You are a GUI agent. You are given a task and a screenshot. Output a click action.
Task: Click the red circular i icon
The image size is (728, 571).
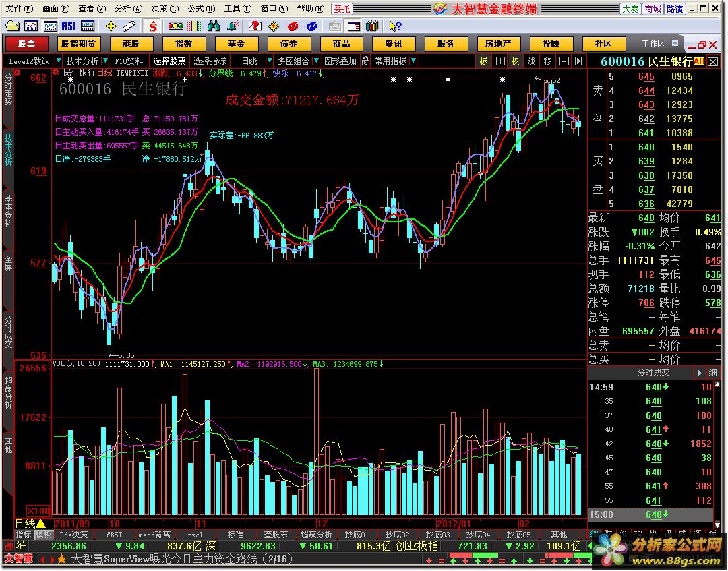(x=293, y=26)
